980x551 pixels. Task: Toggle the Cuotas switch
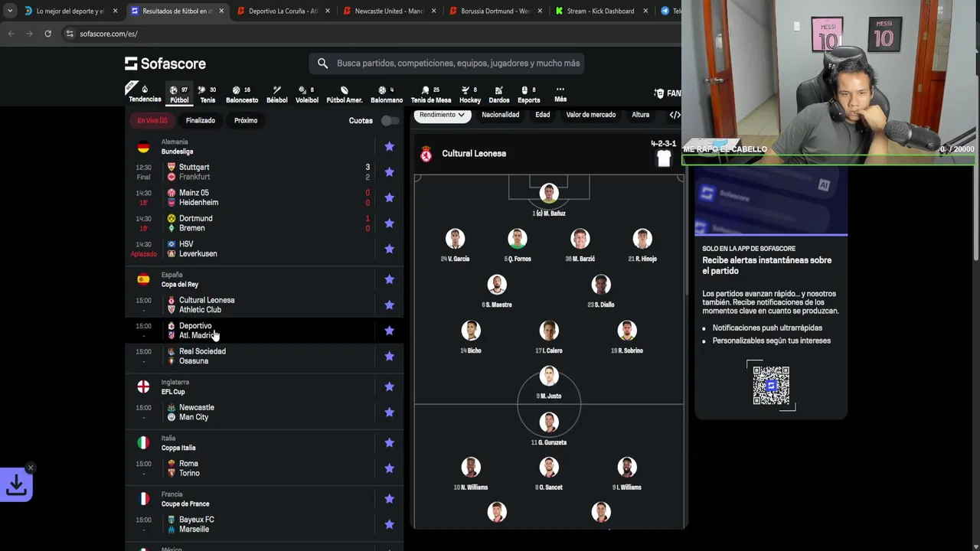pos(390,120)
